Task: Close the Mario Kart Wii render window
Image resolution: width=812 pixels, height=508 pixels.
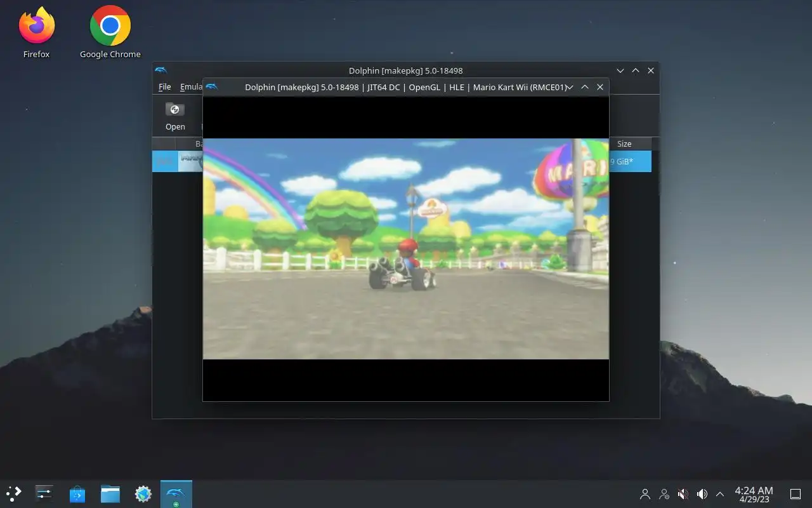Action: pyautogui.click(x=600, y=87)
